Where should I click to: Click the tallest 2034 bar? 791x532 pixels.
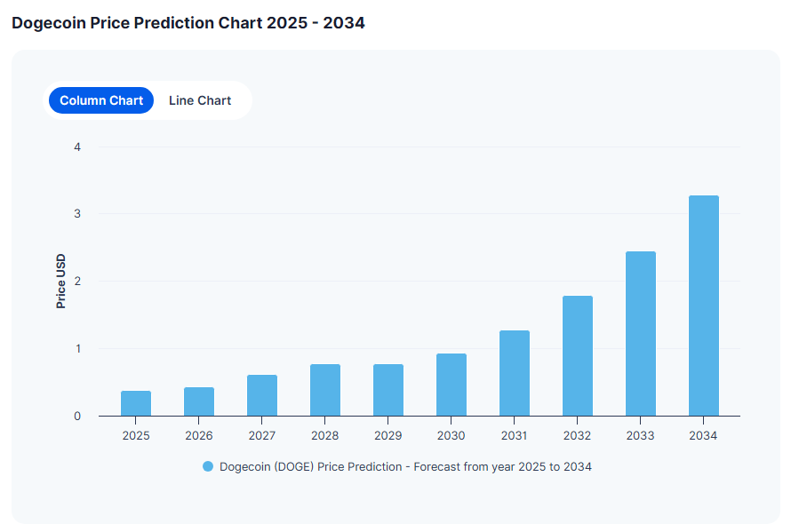point(704,306)
